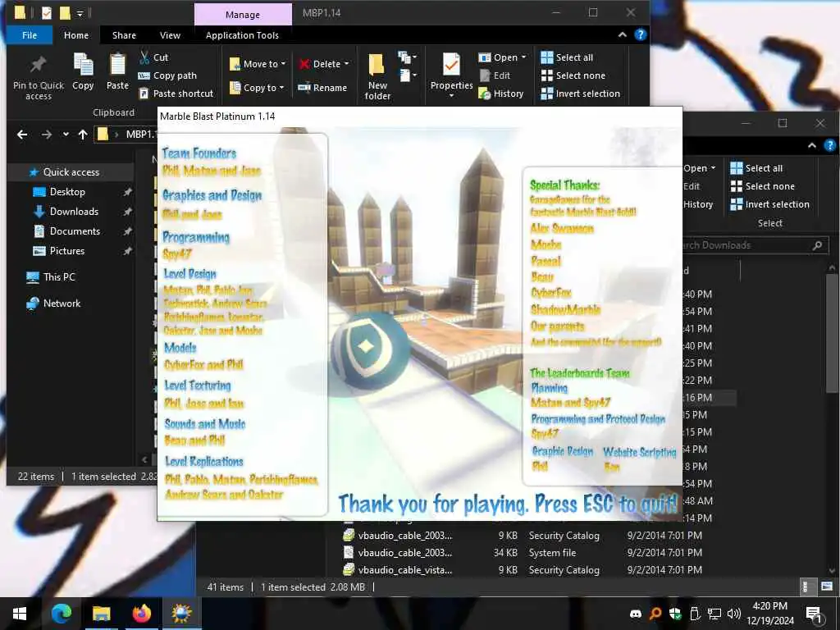Click the Paste icon in the ribbon

117,71
